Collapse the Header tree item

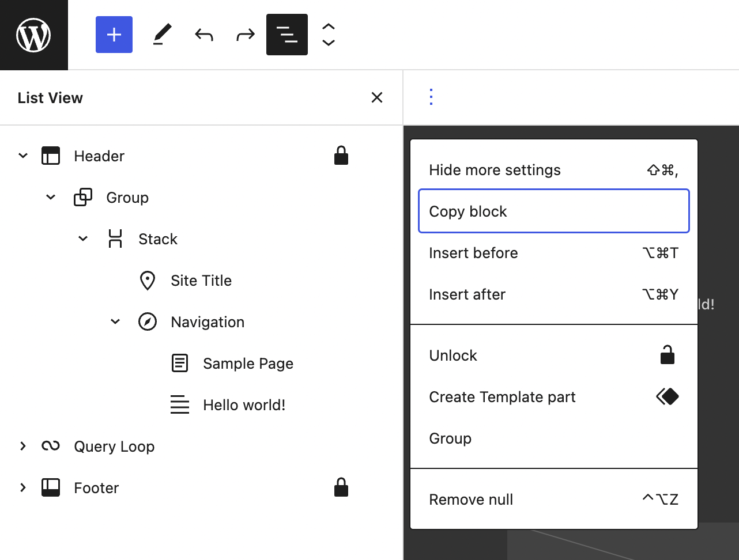(x=23, y=156)
